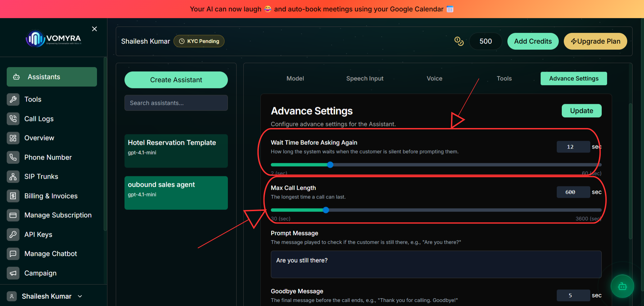
Task: Click the 500 credits balance
Action: [486, 41]
